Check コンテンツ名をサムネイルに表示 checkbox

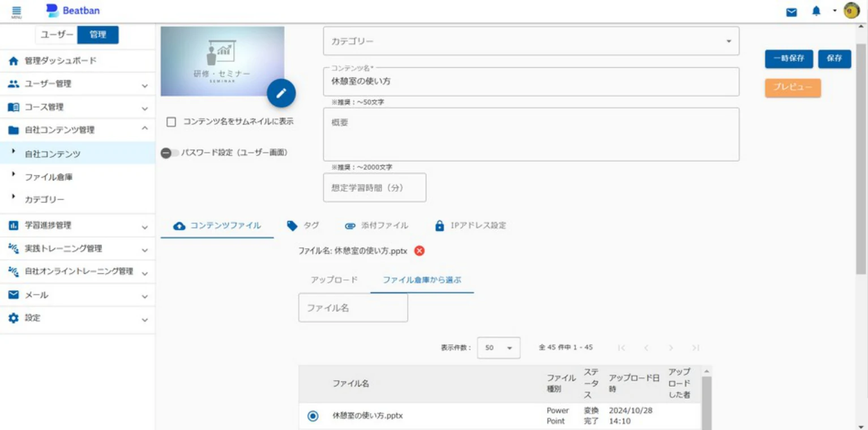click(x=172, y=122)
